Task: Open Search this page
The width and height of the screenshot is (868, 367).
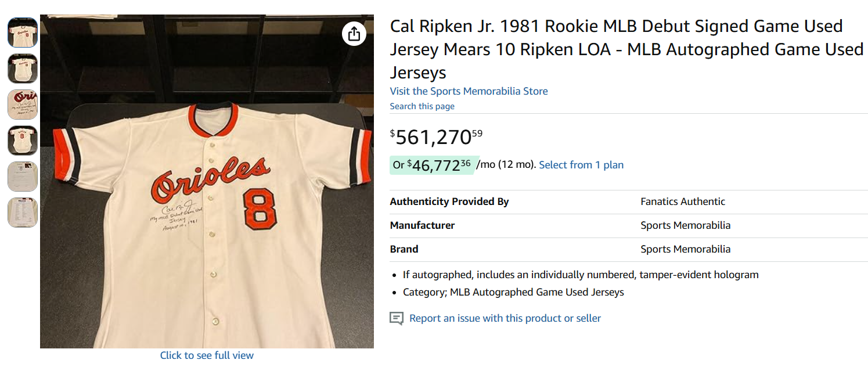Action: point(422,106)
